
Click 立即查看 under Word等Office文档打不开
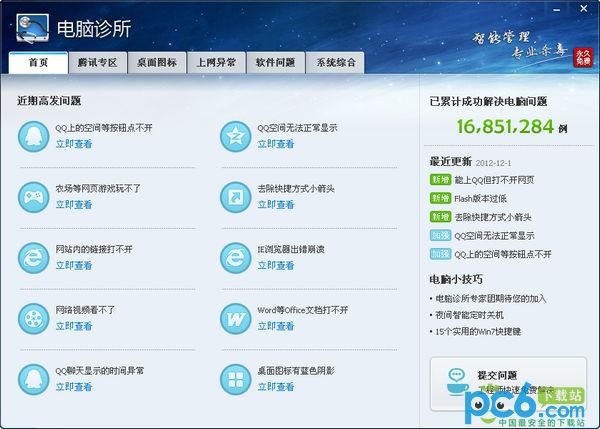tap(276, 326)
